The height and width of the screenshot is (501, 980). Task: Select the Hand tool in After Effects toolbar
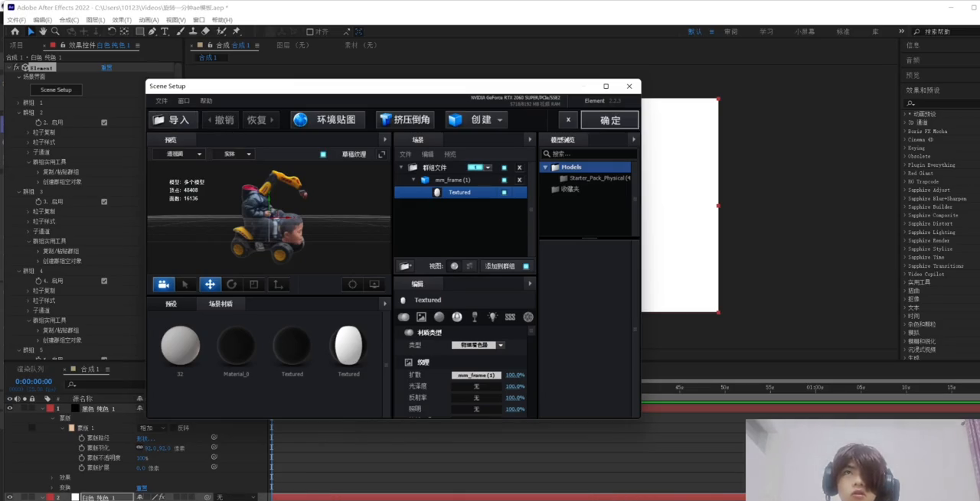(43, 31)
